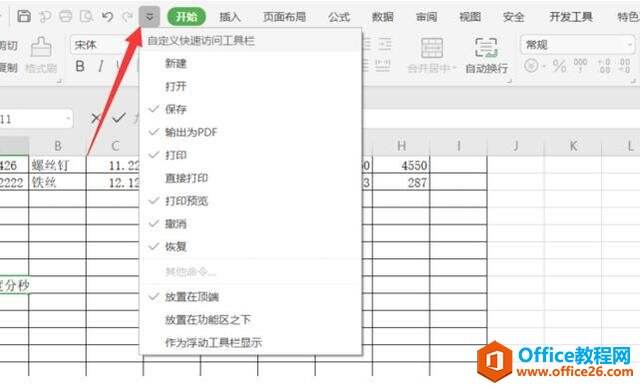This screenshot has height=389, width=640.
Task: Click cell containing 铁丝
Action: click(x=58, y=182)
